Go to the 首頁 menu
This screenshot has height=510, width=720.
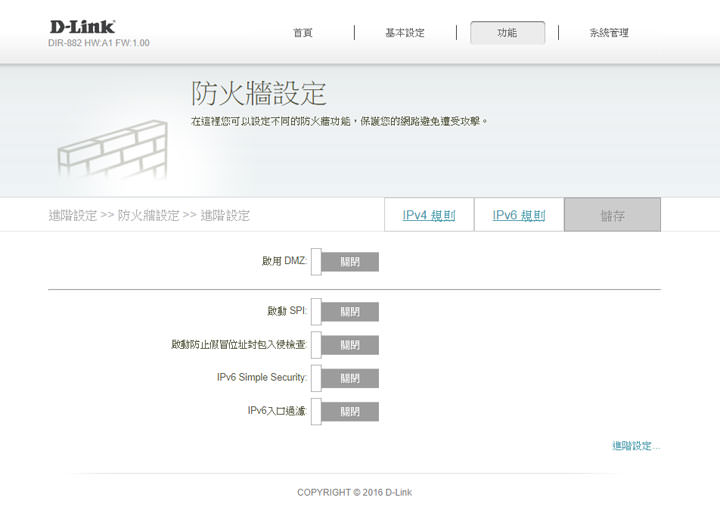point(303,33)
